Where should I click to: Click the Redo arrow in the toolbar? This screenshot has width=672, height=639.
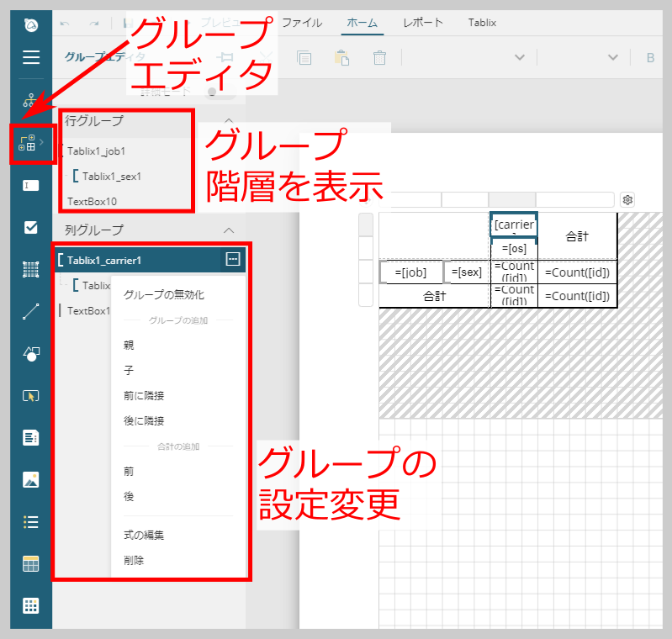point(94,24)
